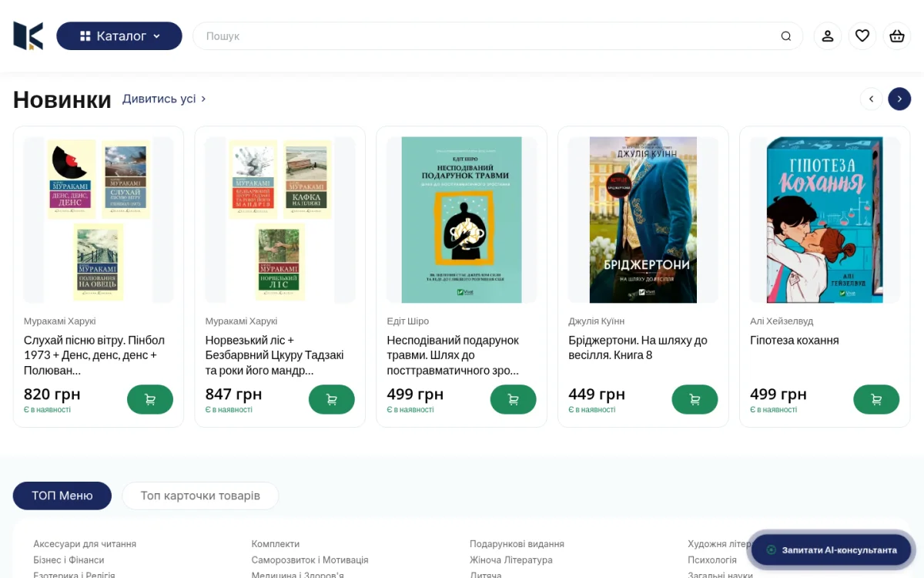Image resolution: width=924 pixels, height=578 pixels.
Task: Open title Бріджертони. На шляху до весілля
Action: click(638, 348)
